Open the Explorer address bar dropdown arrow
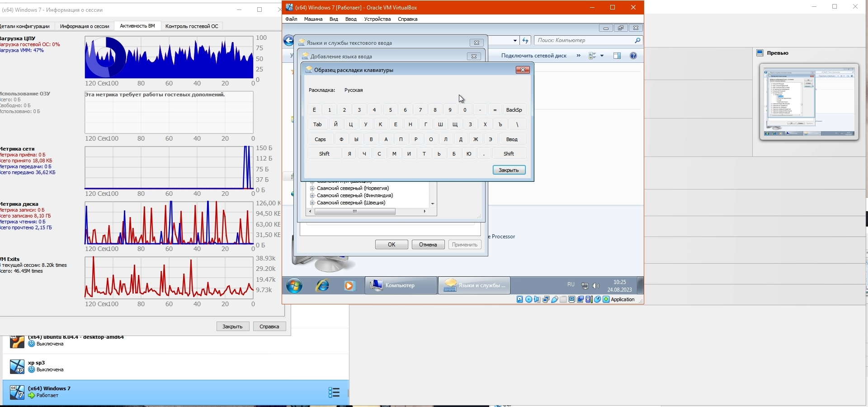Viewport: 868px width, 407px height. (x=515, y=41)
